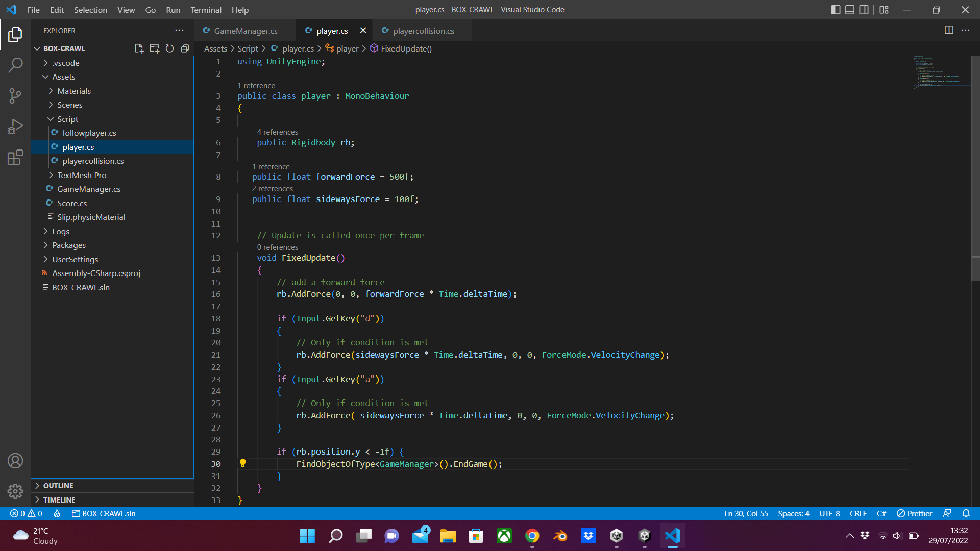Screen dimensions: 980x551
Task: Split the editor to the right
Action: (x=949, y=30)
